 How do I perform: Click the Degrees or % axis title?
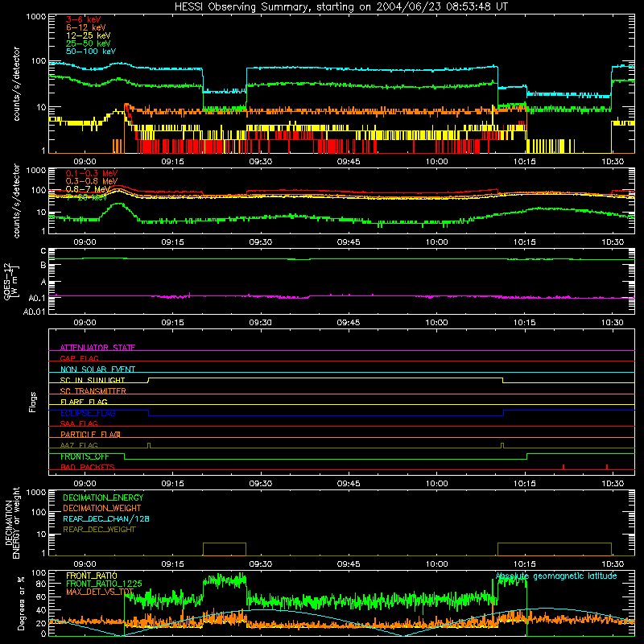click(x=21, y=603)
